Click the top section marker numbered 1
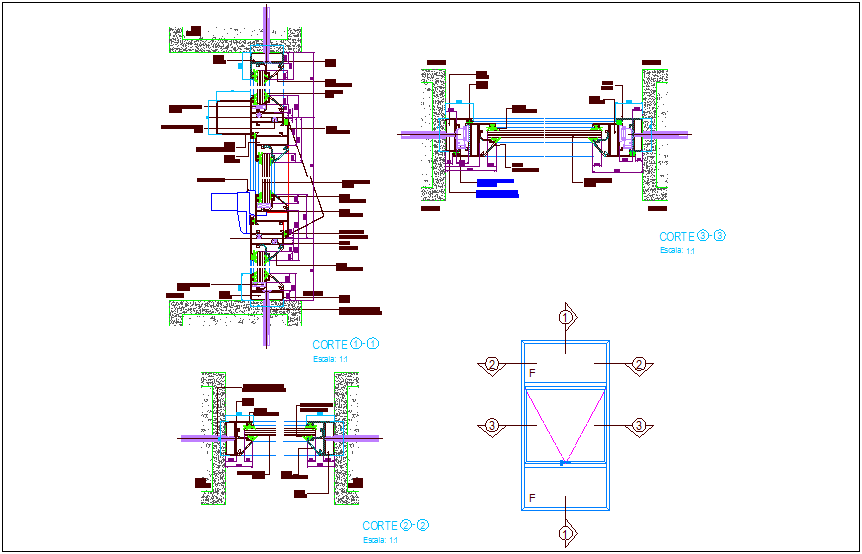 (566, 318)
